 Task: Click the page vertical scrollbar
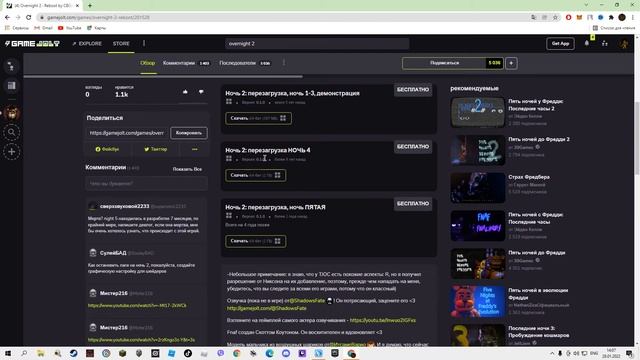tap(637, 139)
